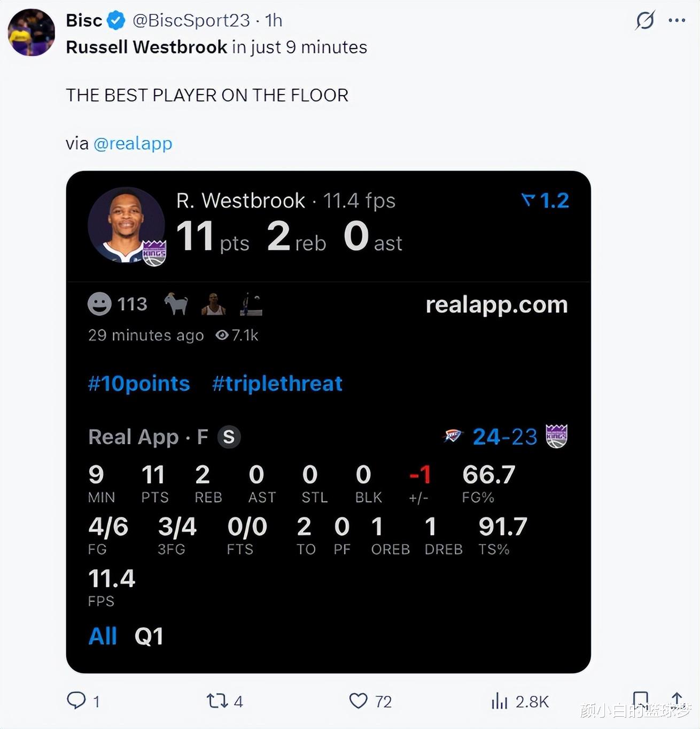Image resolution: width=700 pixels, height=729 pixels.
Task: Click the @BiscSport23 handle
Action: click(191, 20)
